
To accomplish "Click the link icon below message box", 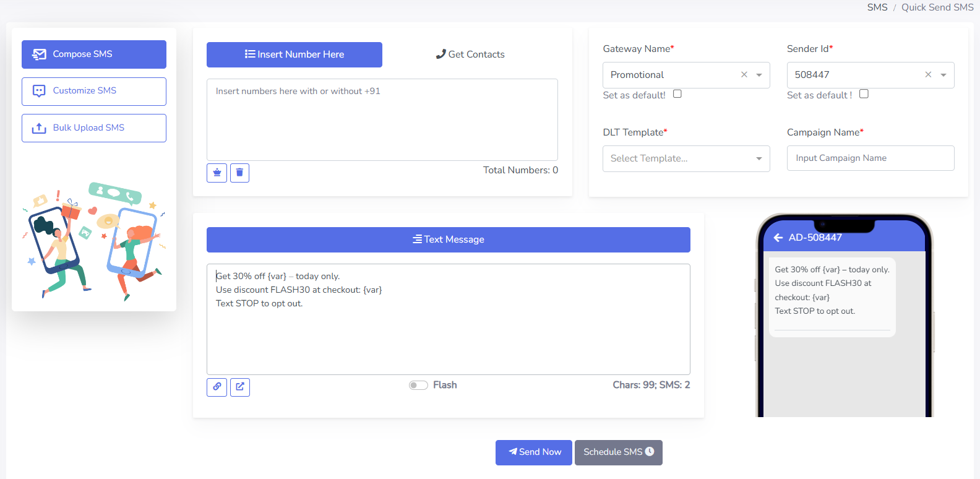I will 217,387.
